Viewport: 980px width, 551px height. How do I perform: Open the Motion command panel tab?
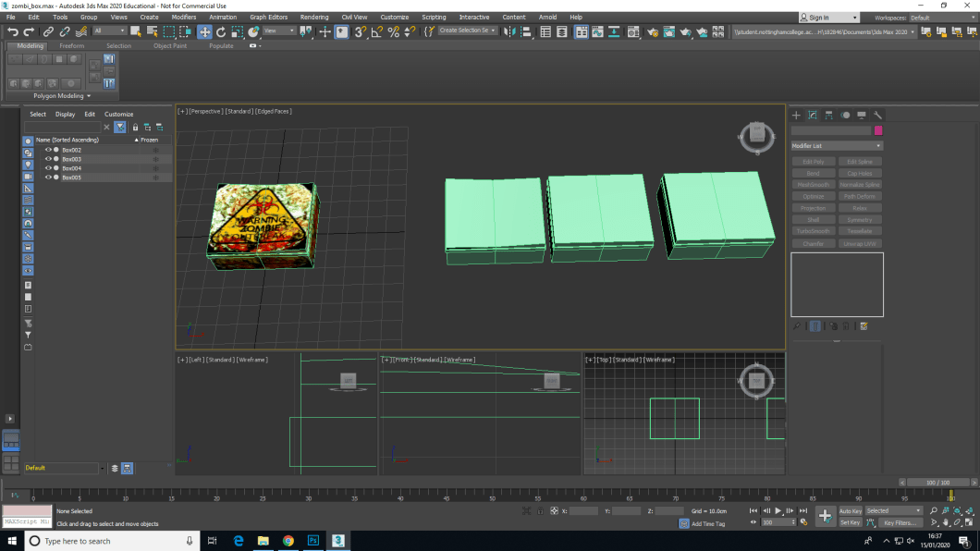pos(845,115)
